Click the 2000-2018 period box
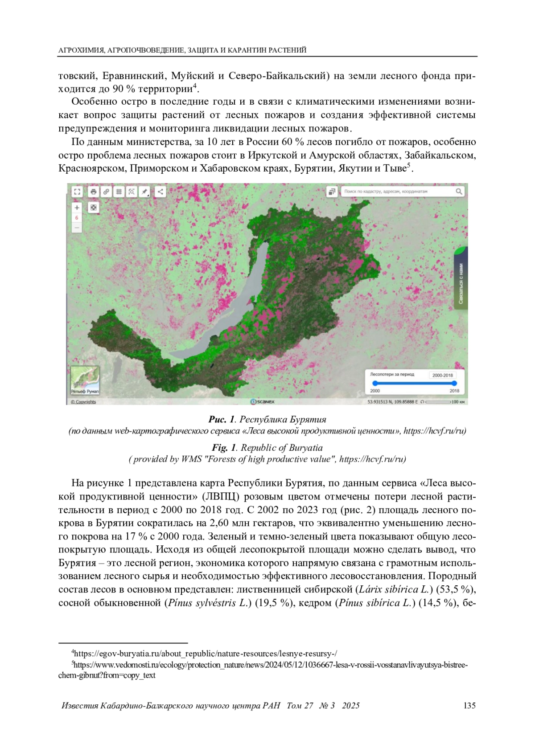 (x=442, y=375)
